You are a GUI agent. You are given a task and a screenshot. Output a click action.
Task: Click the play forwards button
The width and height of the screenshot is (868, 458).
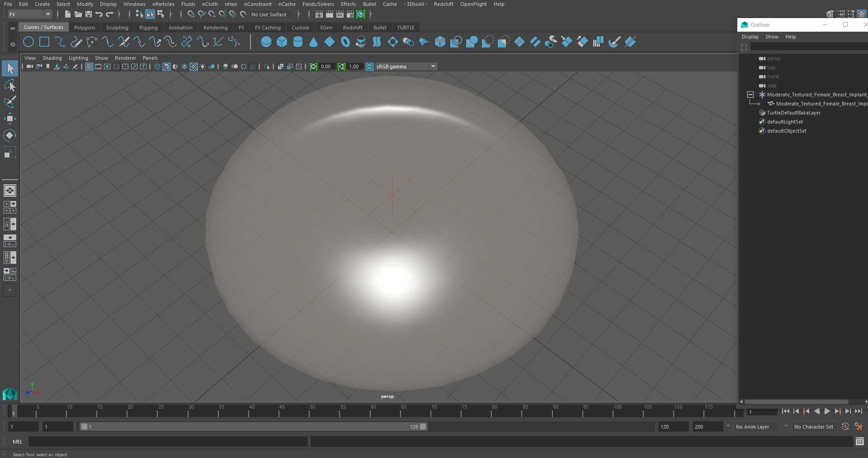(827, 411)
